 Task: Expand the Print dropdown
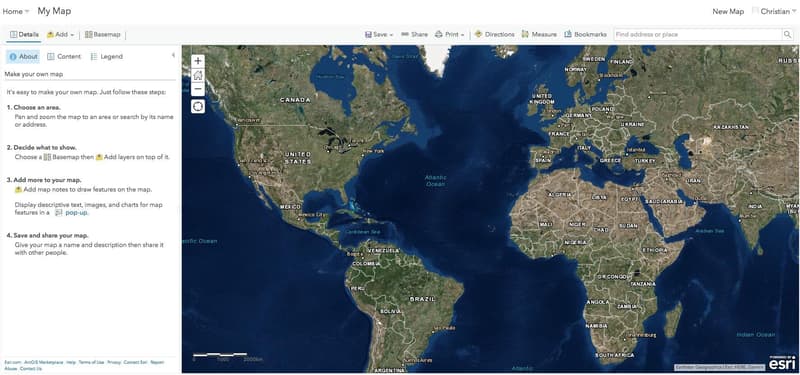tap(449, 35)
